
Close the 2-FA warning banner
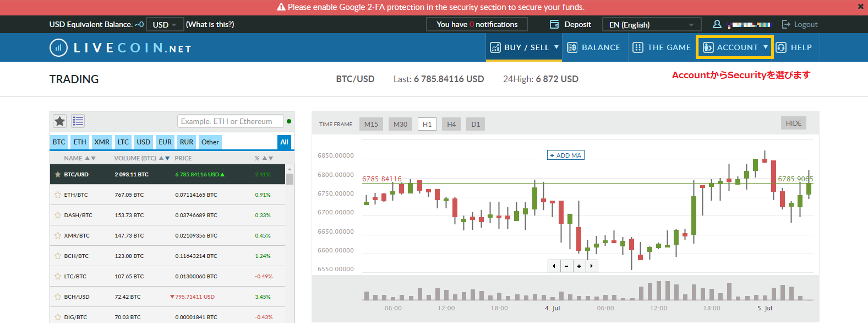coord(860,7)
